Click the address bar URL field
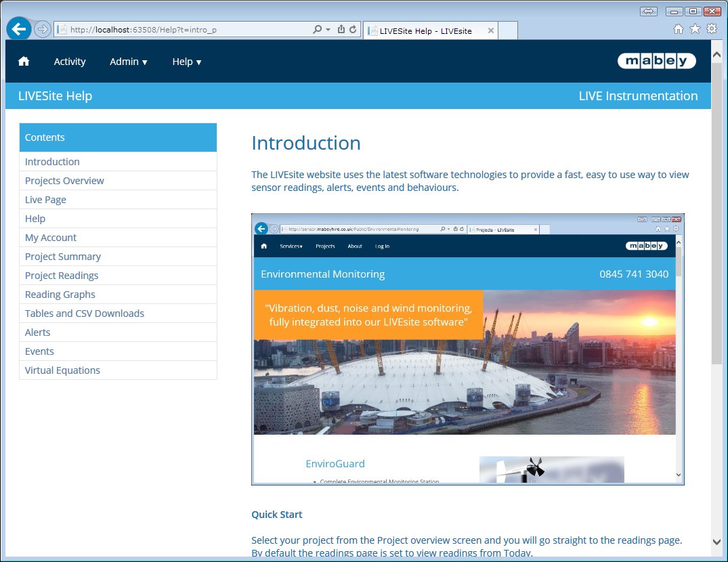 click(x=184, y=30)
